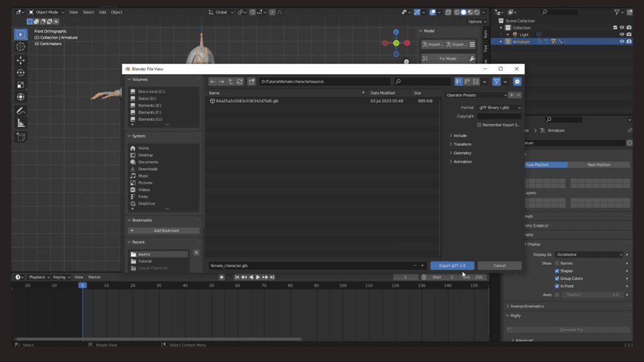Add an operator preset
This screenshot has height=362, width=644.
pyautogui.click(x=511, y=95)
